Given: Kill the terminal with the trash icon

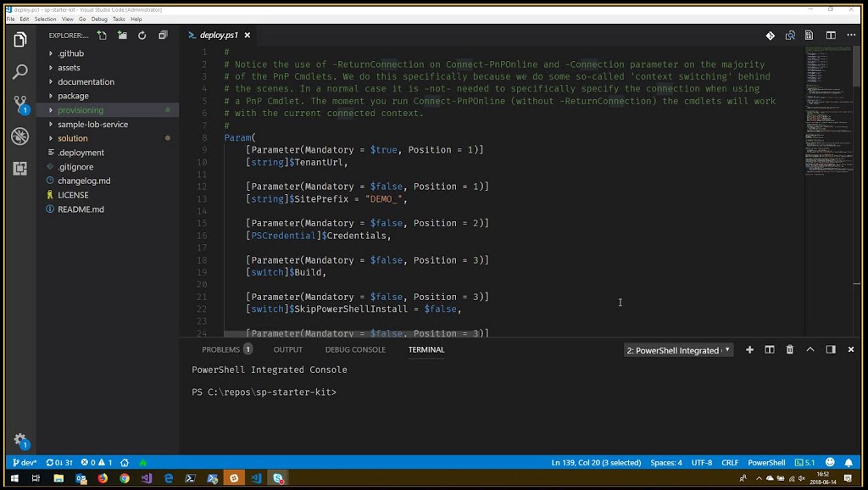Looking at the screenshot, I should click(x=790, y=350).
